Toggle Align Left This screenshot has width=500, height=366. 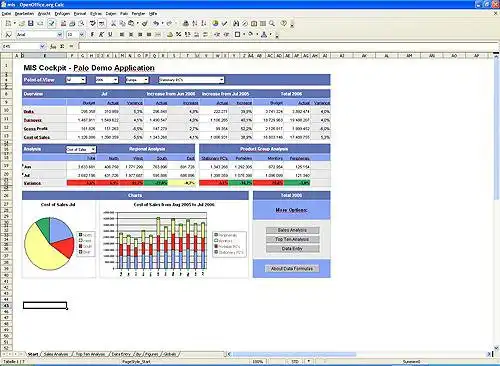coord(122,34)
